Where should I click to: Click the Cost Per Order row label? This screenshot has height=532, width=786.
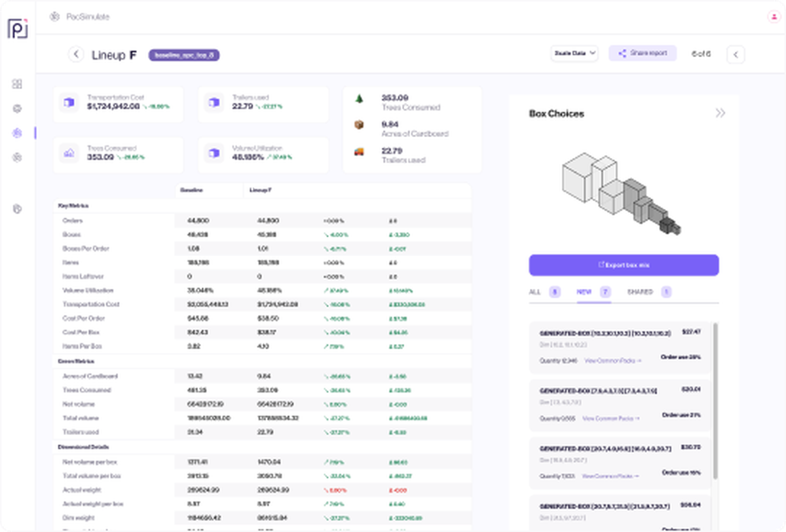tap(83, 318)
